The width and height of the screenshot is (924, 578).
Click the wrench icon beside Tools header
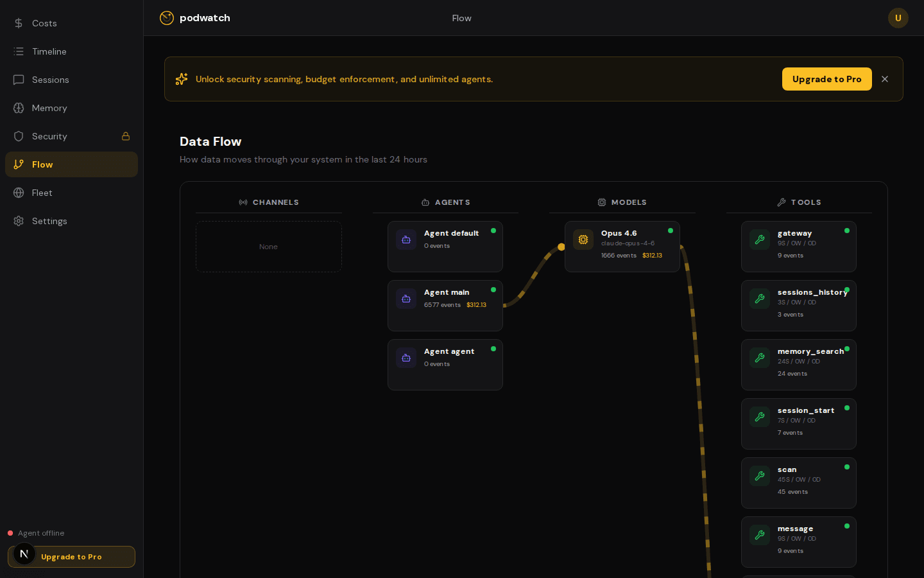pos(781,202)
